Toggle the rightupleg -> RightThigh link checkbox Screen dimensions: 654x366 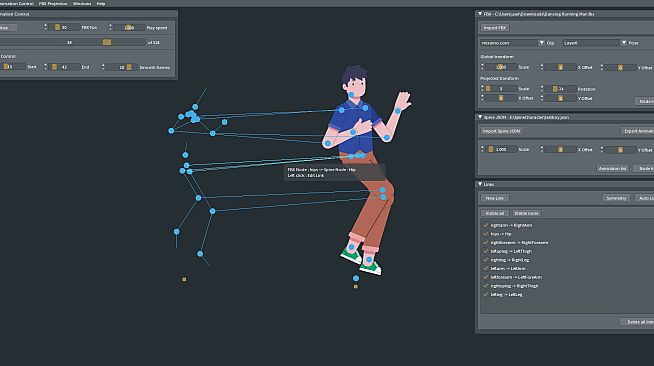tap(485, 286)
